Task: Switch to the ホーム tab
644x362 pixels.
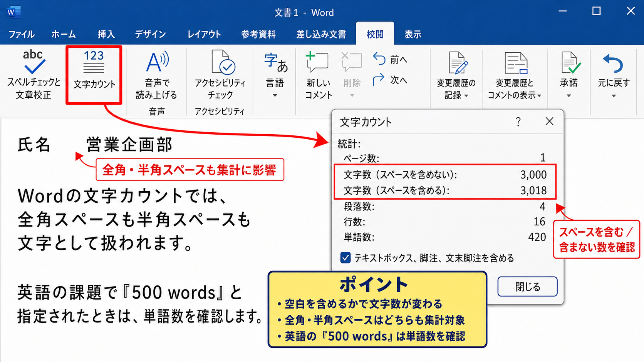Action: 64,34
